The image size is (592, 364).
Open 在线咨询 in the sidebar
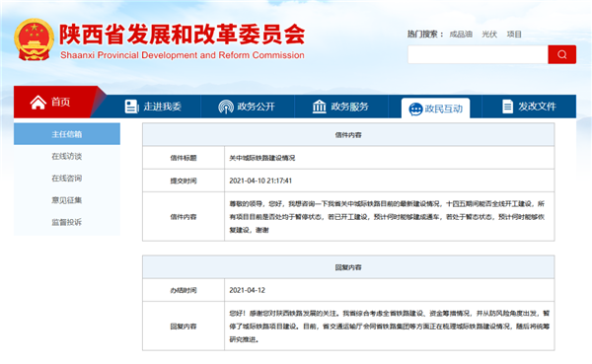[67, 178]
